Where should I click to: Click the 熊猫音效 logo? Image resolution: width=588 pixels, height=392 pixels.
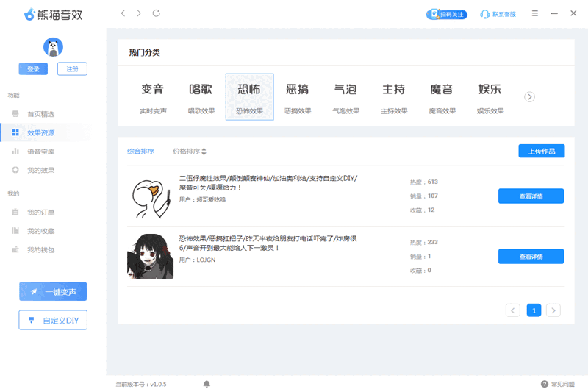click(x=53, y=15)
